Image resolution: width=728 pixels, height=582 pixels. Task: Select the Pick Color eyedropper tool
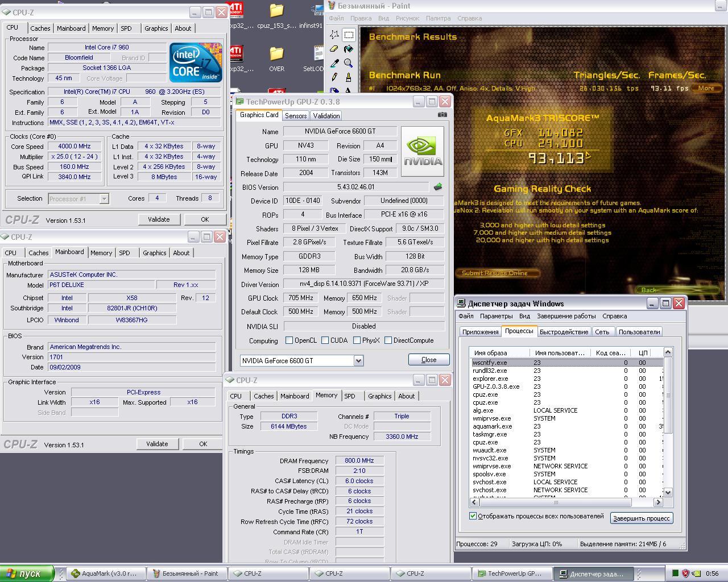tap(334, 63)
